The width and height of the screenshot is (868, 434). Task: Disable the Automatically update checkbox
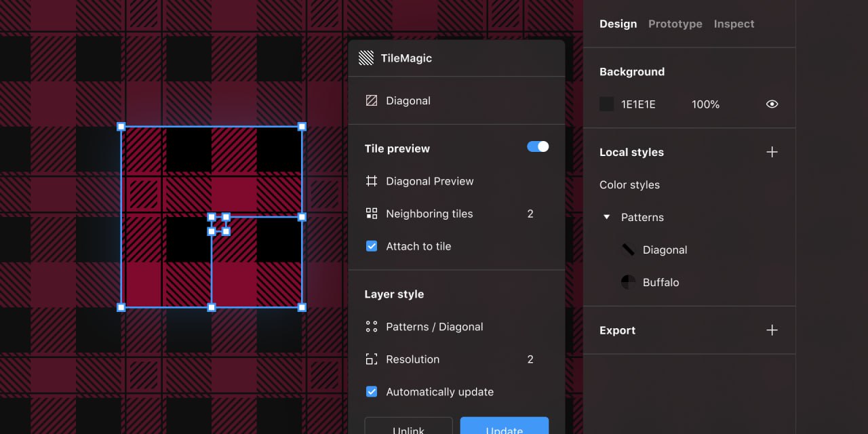coord(372,392)
